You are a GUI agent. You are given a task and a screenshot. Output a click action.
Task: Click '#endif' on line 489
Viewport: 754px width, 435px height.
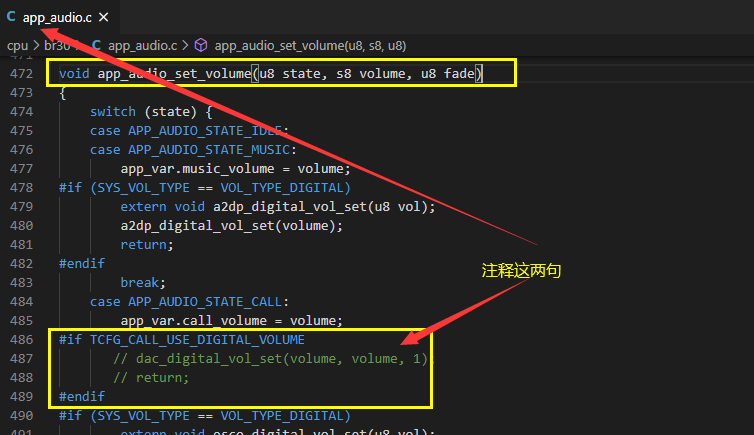[82, 397]
